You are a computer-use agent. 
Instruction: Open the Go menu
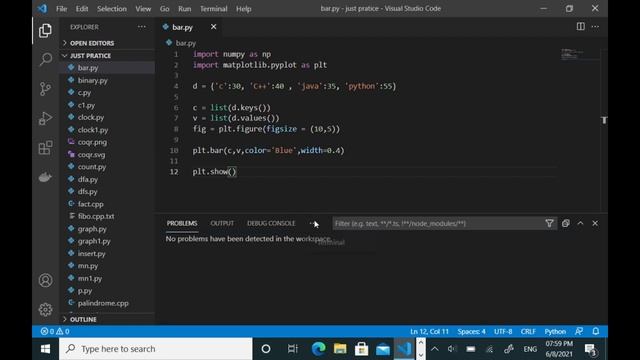(164, 9)
